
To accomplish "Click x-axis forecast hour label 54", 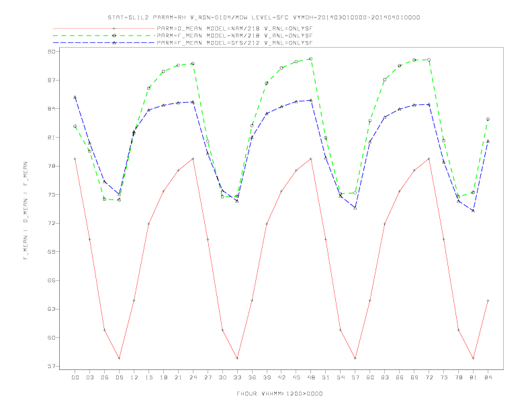I will (x=341, y=377).
